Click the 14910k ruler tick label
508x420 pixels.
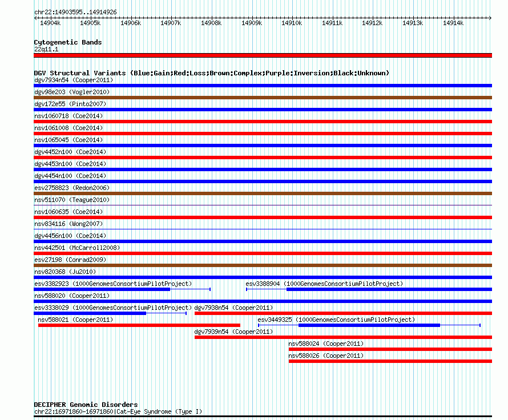(292, 23)
